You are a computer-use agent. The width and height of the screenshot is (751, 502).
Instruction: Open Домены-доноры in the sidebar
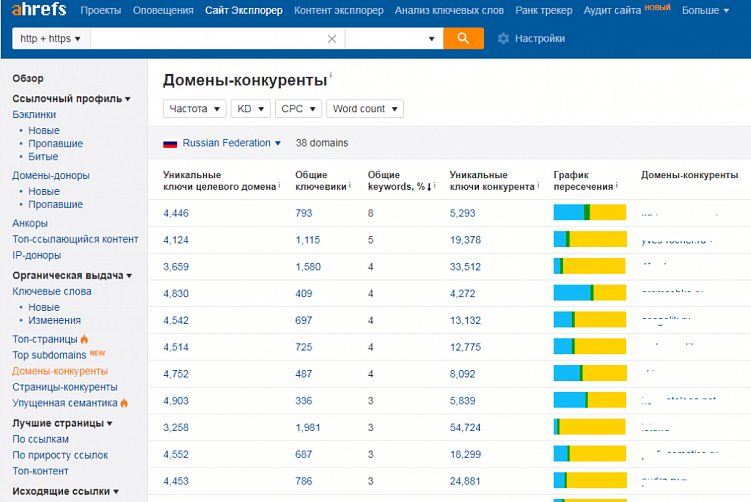[x=51, y=175]
